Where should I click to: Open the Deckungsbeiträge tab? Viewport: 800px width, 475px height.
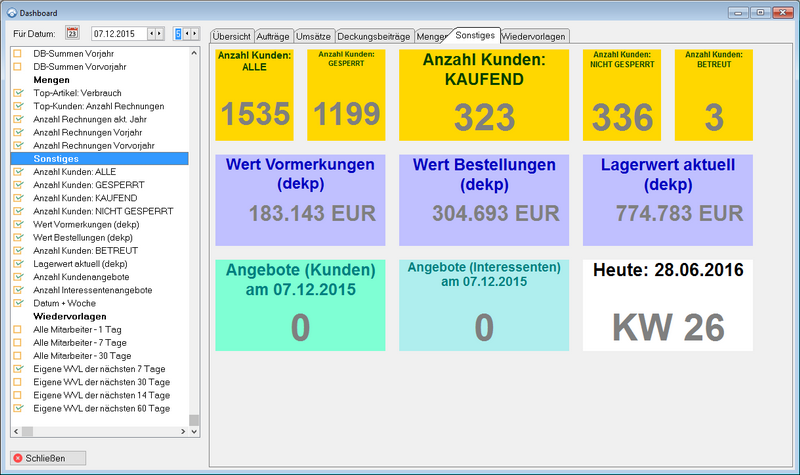pos(372,36)
